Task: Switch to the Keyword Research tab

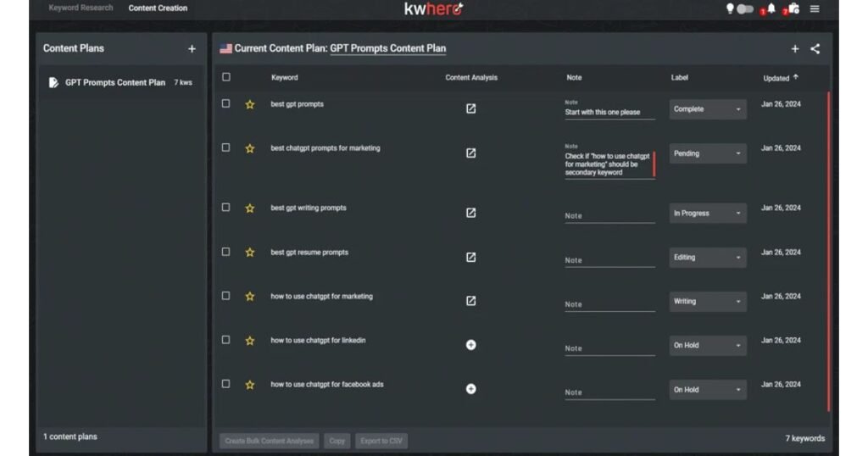Action: [x=81, y=8]
